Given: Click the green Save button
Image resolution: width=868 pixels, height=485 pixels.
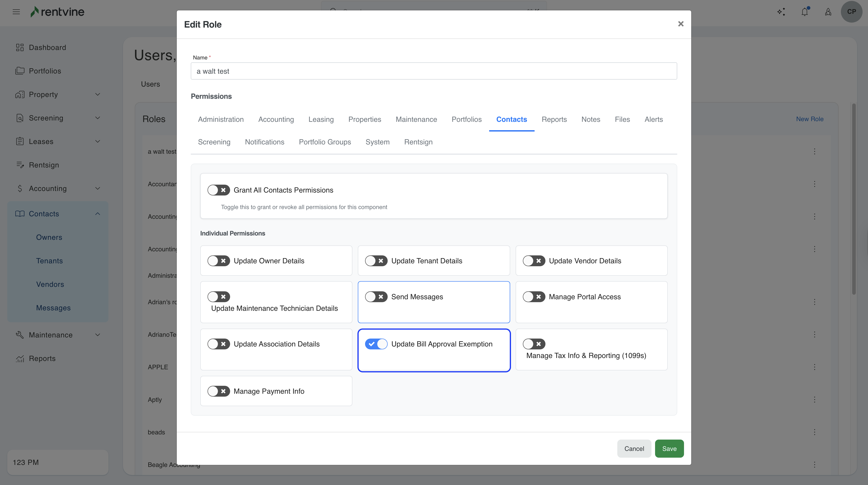Looking at the screenshot, I should [669, 448].
